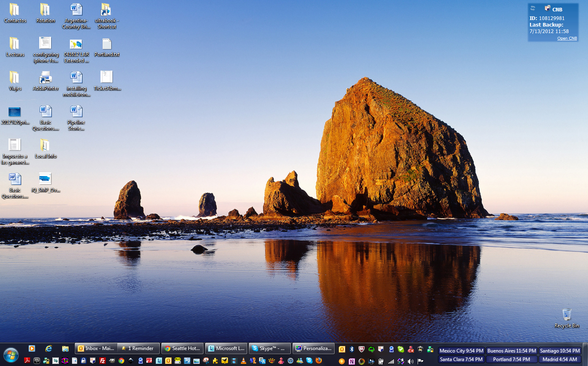Click the refresh arrows on the CNB gadget
This screenshot has width=588, height=366.
(x=532, y=8)
